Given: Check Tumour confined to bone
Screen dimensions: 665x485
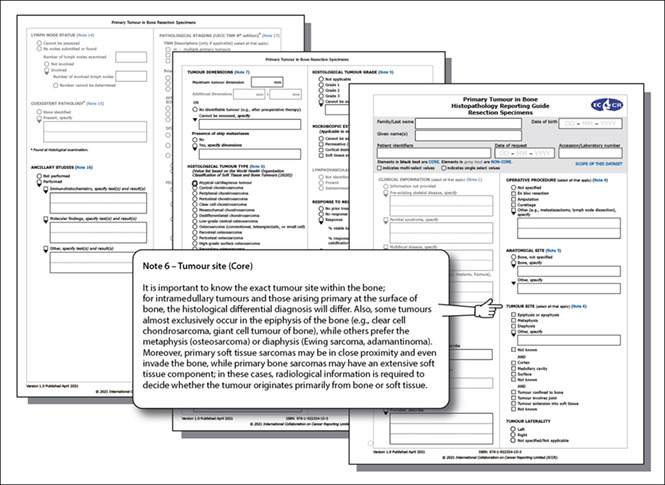Looking at the screenshot, I should (513, 393).
